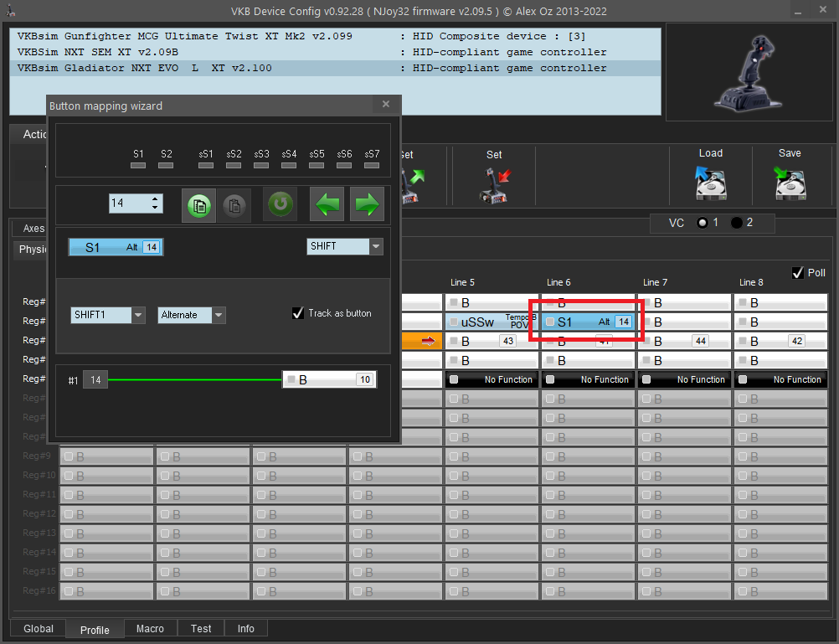Image resolution: width=839 pixels, height=644 pixels.
Task: Click the circular reset arrow button
Action: tap(280, 204)
